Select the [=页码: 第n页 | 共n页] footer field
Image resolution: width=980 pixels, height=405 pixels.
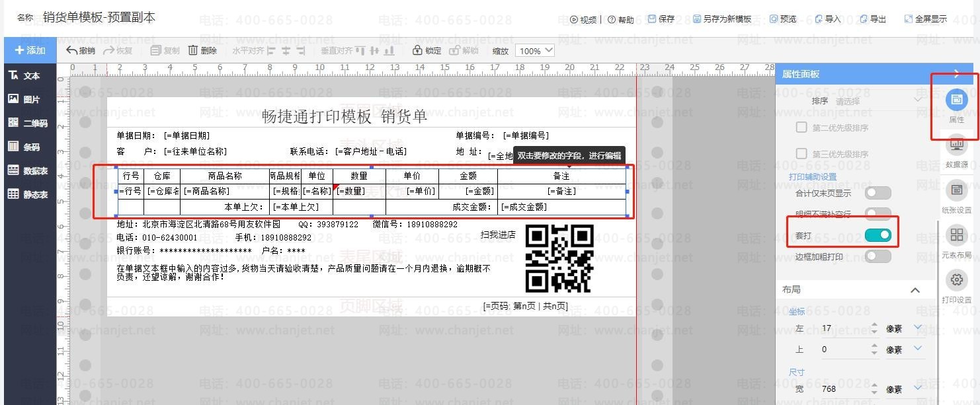pyautogui.click(x=526, y=306)
